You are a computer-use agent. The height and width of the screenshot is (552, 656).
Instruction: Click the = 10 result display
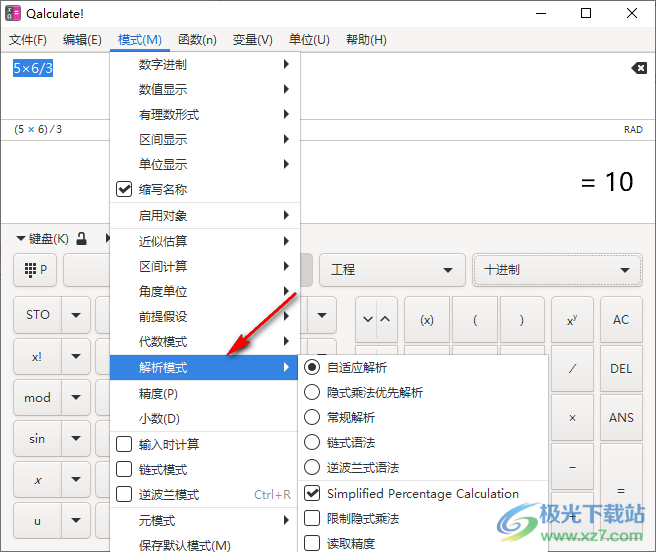coord(607,182)
